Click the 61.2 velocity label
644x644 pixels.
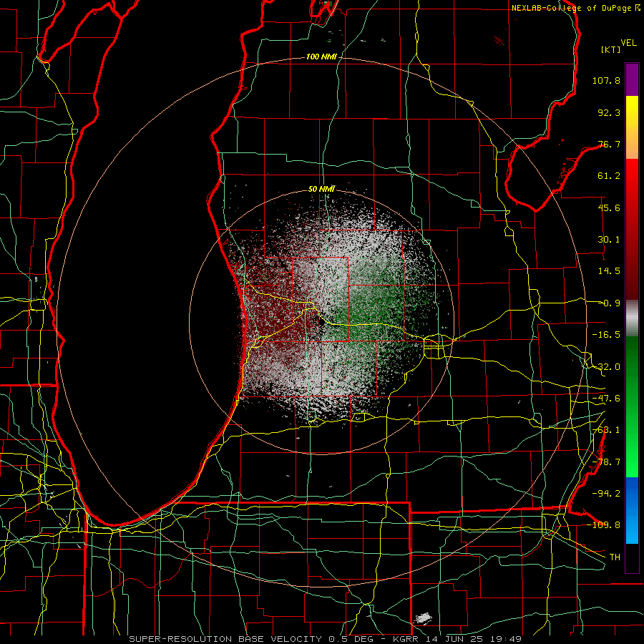click(x=609, y=176)
